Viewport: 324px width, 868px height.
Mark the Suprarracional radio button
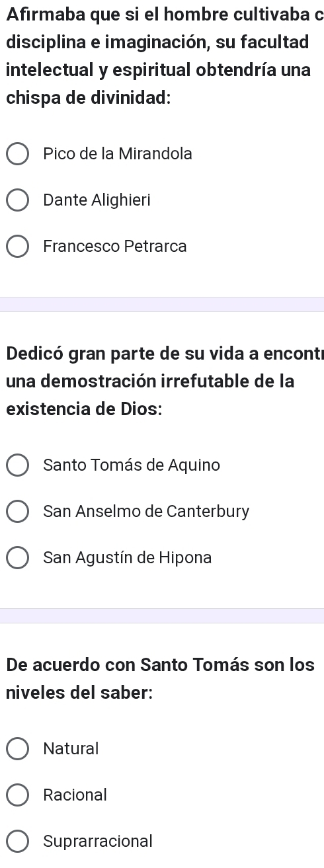tap(18, 842)
